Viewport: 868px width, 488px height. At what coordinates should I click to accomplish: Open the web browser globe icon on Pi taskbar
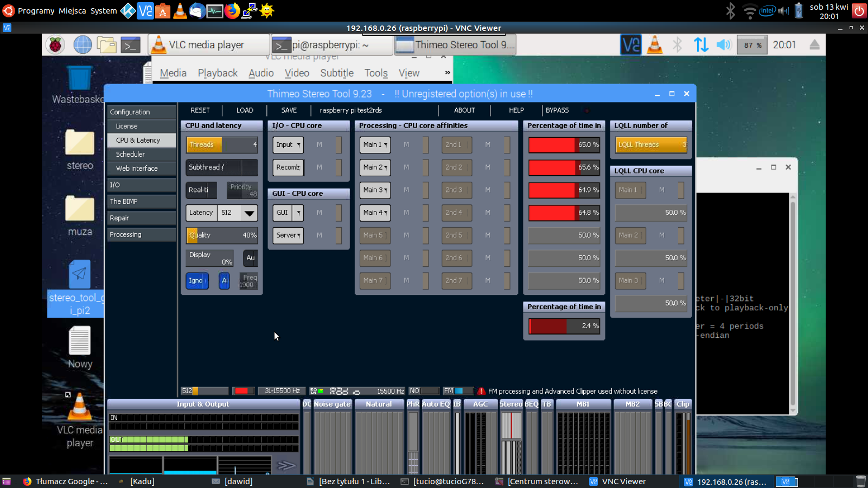(82, 45)
